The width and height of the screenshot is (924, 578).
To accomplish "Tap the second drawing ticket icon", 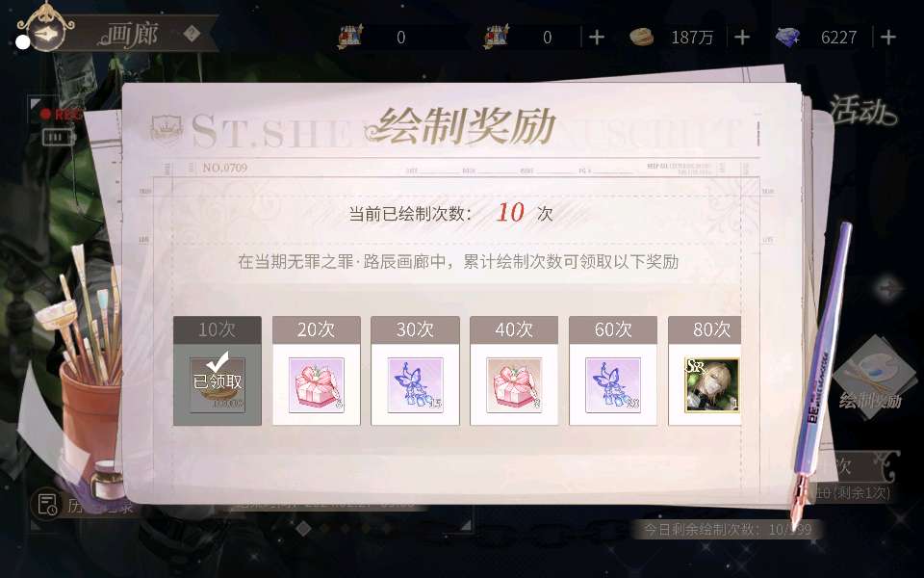I will 497,37.
